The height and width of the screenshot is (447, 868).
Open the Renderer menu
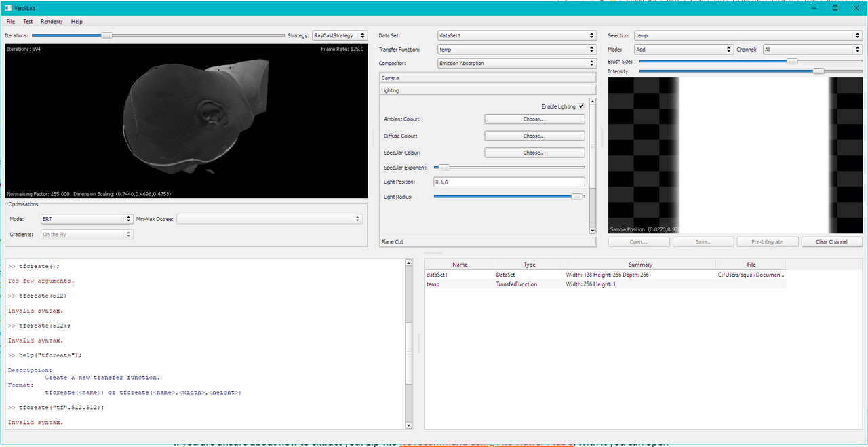tap(52, 22)
